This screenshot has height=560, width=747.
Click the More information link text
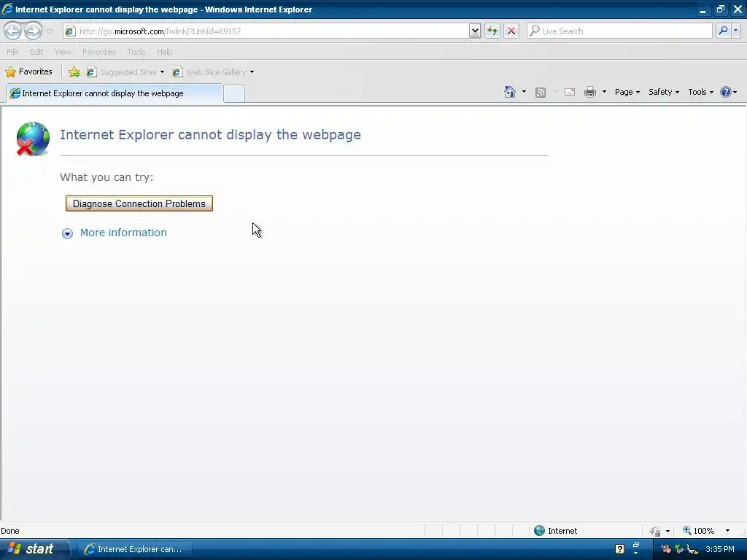point(123,233)
